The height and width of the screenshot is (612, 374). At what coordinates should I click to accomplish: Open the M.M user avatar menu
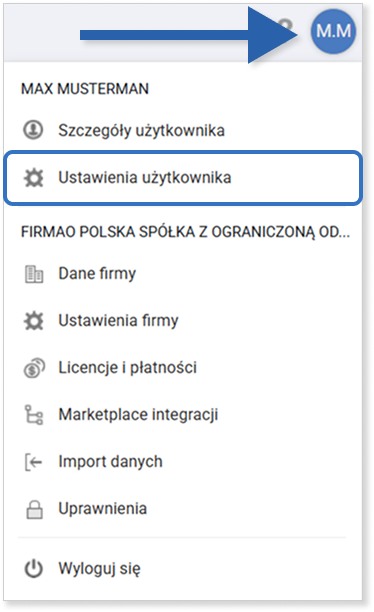tap(333, 31)
